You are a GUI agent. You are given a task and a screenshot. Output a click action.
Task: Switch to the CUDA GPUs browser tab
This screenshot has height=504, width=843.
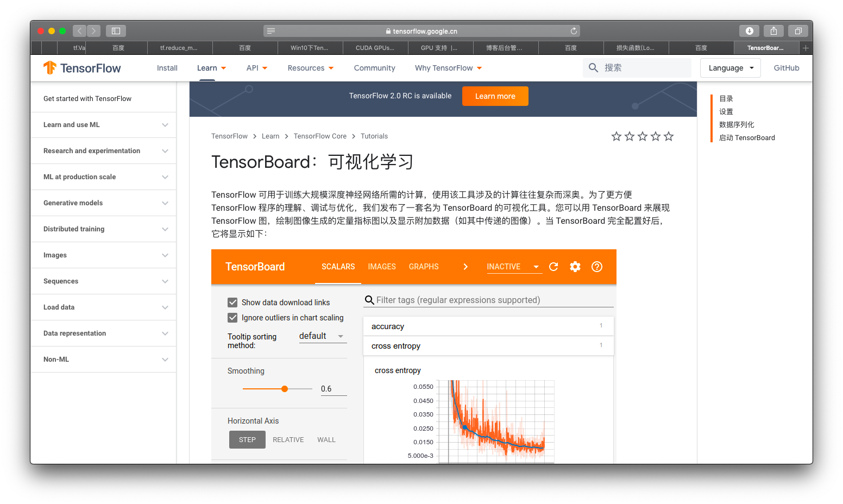(x=375, y=48)
